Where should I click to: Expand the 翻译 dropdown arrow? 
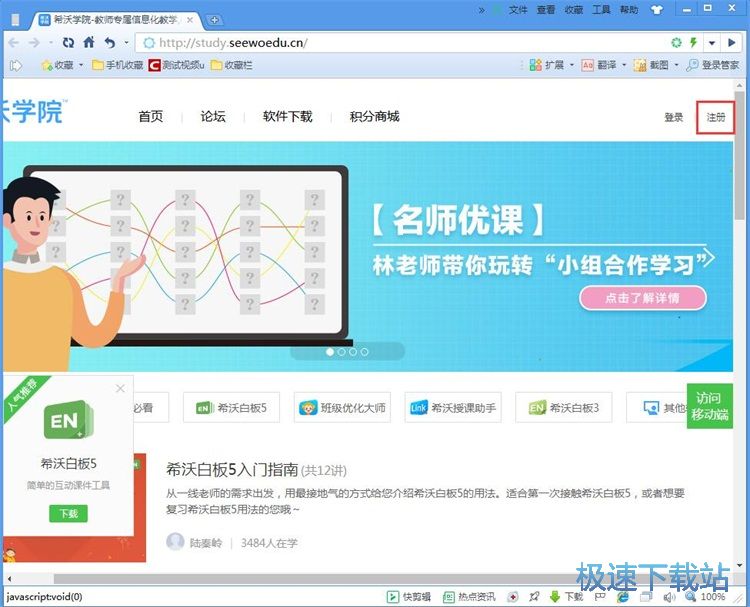[x=624, y=65]
